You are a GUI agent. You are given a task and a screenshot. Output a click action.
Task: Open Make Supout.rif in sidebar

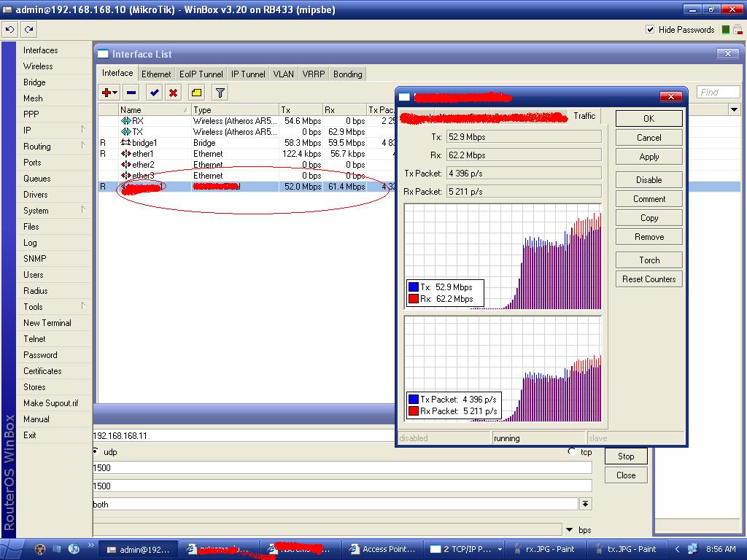(x=50, y=403)
